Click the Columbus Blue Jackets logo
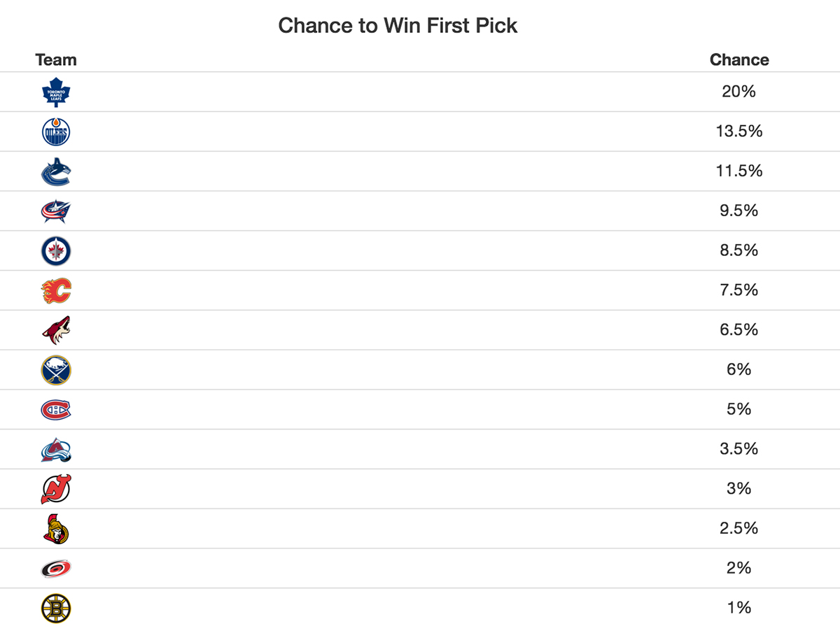 [x=56, y=211]
